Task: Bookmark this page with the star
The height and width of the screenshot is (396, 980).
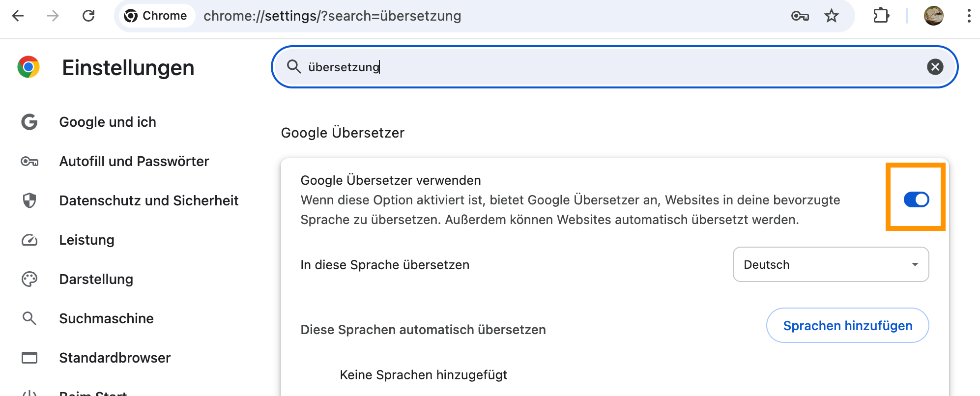Action: pyautogui.click(x=832, y=16)
